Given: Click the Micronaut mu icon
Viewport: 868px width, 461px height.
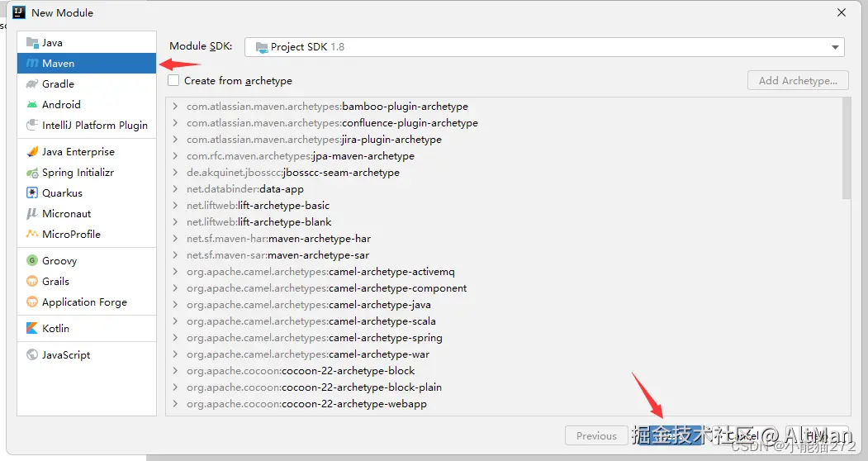Looking at the screenshot, I should click(32, 213).
